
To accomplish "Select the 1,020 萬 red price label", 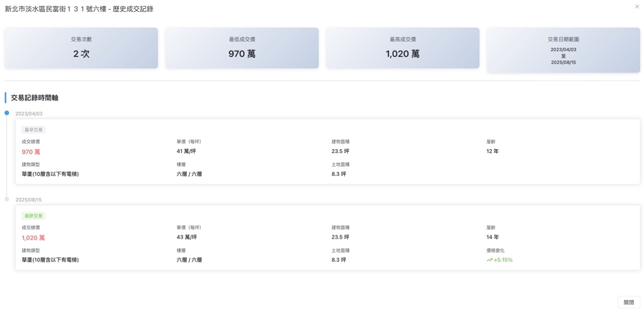I will click(33, 238).
